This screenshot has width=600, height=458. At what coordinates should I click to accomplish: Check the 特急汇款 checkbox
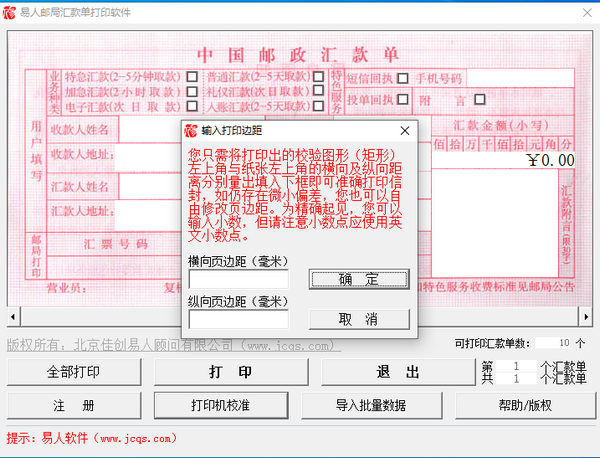coord(192,76)
